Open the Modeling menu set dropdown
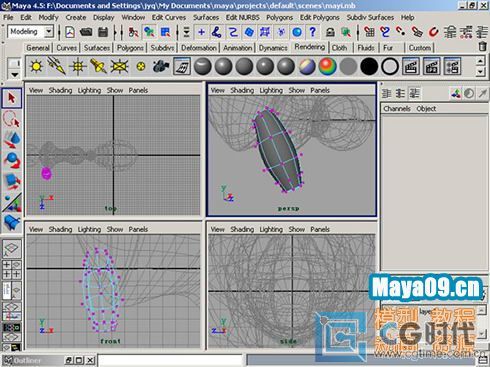 [49, 32]
